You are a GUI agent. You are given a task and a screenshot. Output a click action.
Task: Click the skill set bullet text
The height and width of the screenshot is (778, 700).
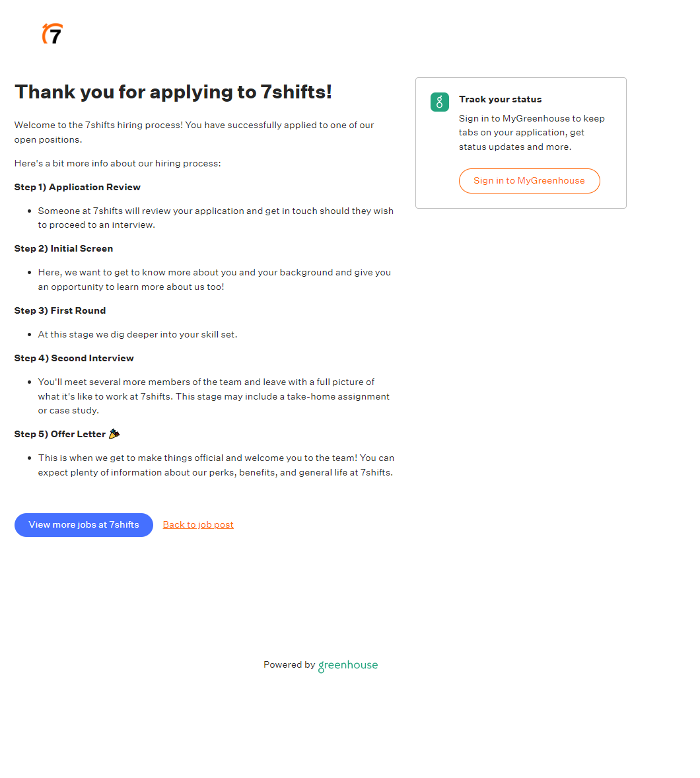coord(137,334)
